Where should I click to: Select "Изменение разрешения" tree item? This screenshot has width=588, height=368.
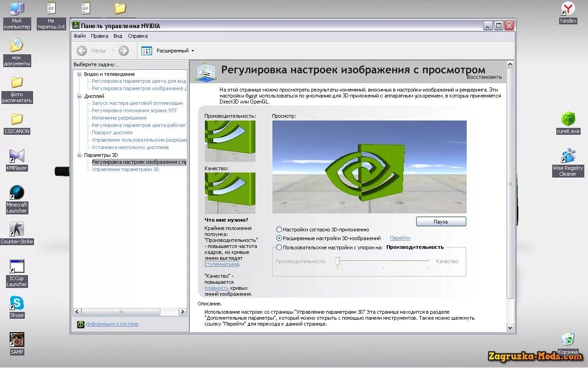click(x=119, y=118)
